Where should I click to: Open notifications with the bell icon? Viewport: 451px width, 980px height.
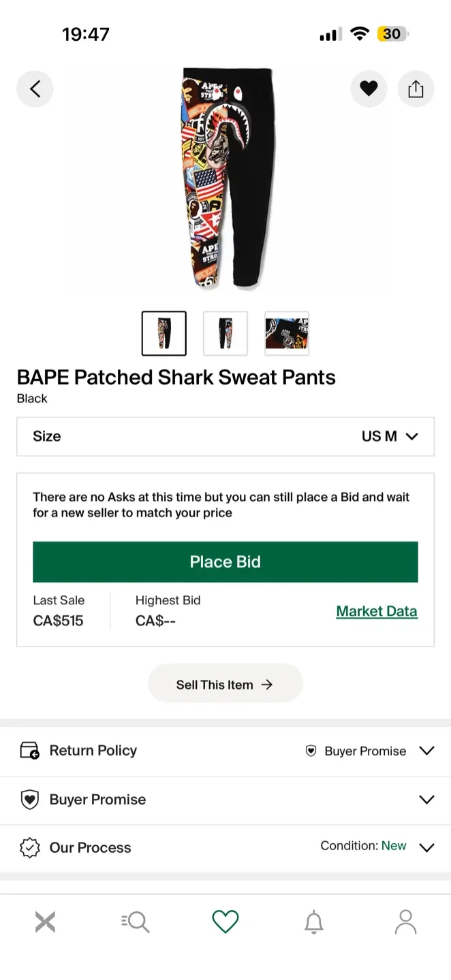coord(314,922)
